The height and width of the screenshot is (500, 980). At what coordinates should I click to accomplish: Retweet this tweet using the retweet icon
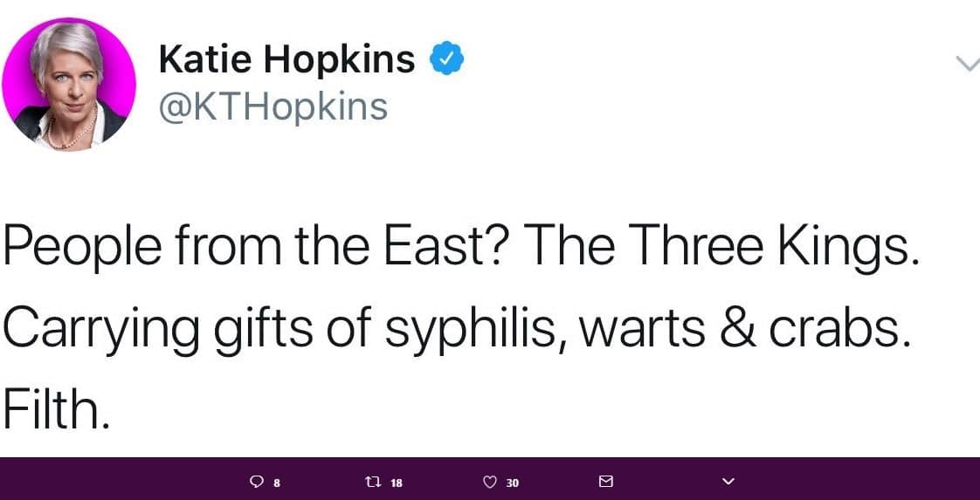click(372, 482)
